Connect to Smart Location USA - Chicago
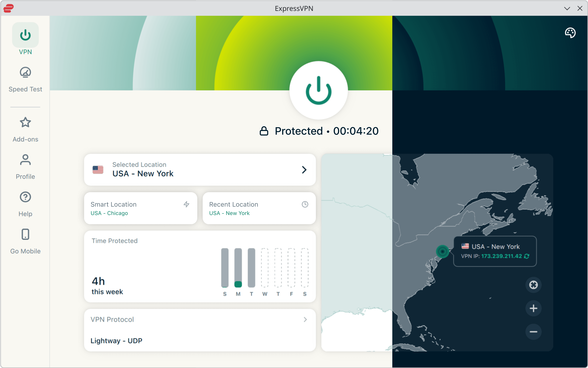Image resolution: width=588 pixels, height=368 pixels. pos(141,208)
